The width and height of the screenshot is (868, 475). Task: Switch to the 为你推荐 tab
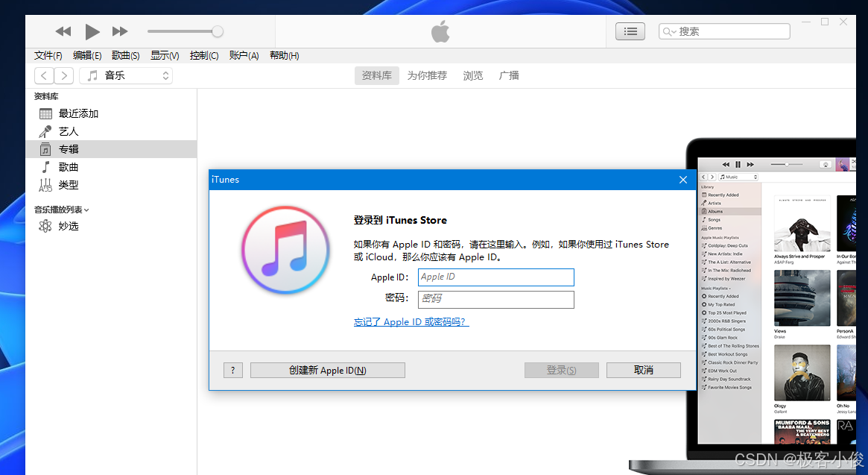(427, 75)
